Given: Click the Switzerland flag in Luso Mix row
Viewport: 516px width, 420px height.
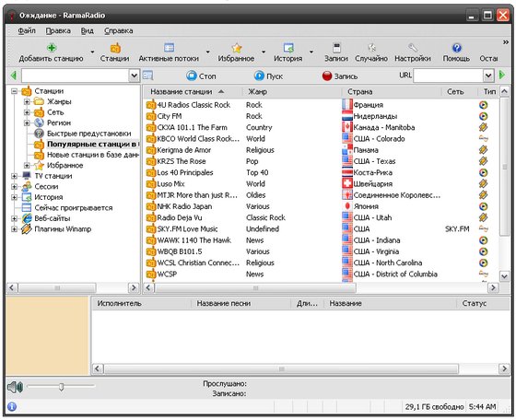Looking at the screenshot, I should pyautogui.click(x=347, y=183).
